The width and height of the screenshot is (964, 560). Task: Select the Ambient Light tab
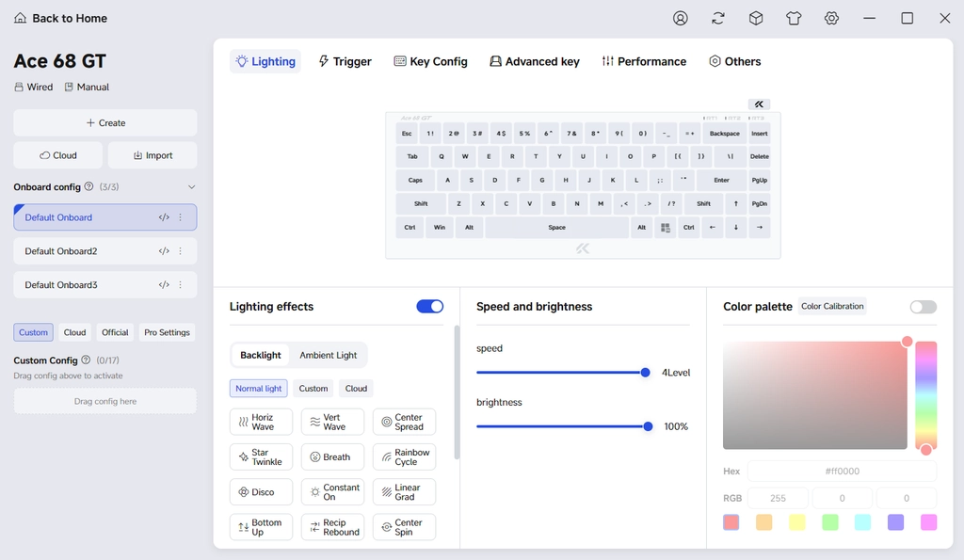pos(329,355)
